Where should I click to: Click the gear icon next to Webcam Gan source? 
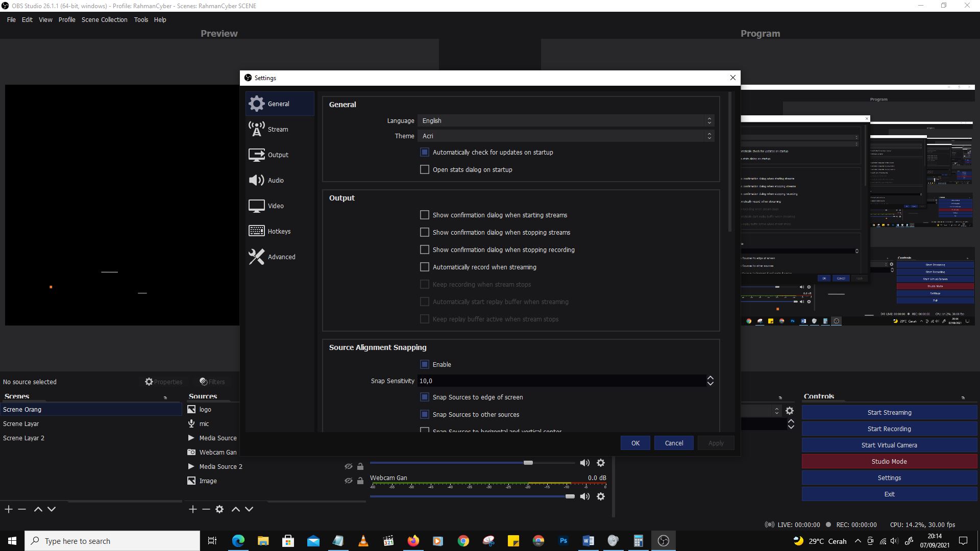601,496
